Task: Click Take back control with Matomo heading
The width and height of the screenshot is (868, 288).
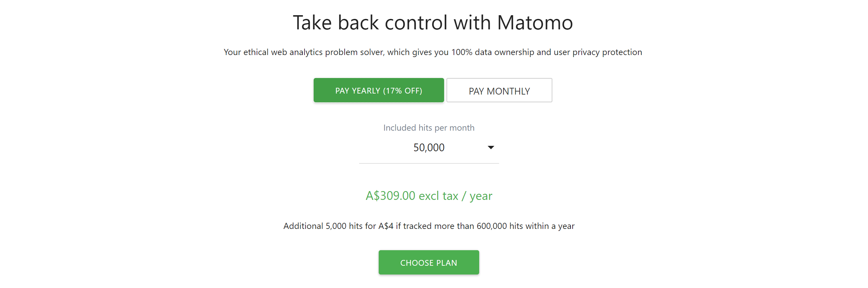Action: (x=433, y=22)
